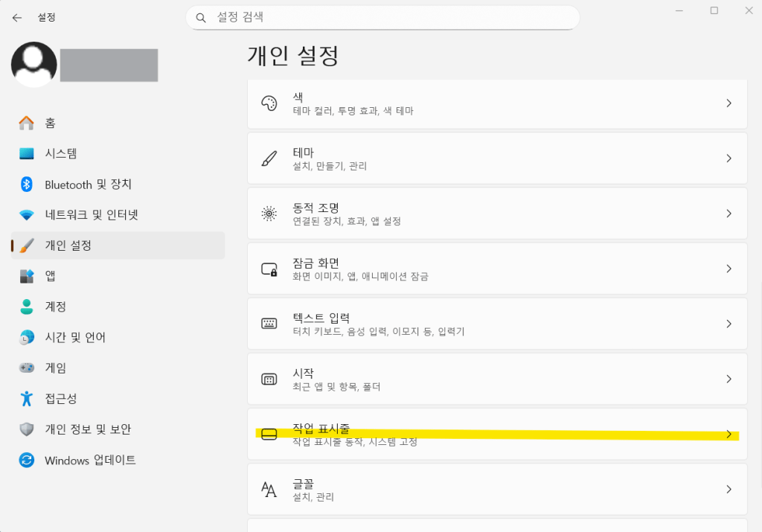
Task: Open the 앱 sidebar menu item
Action: (51, 276)
